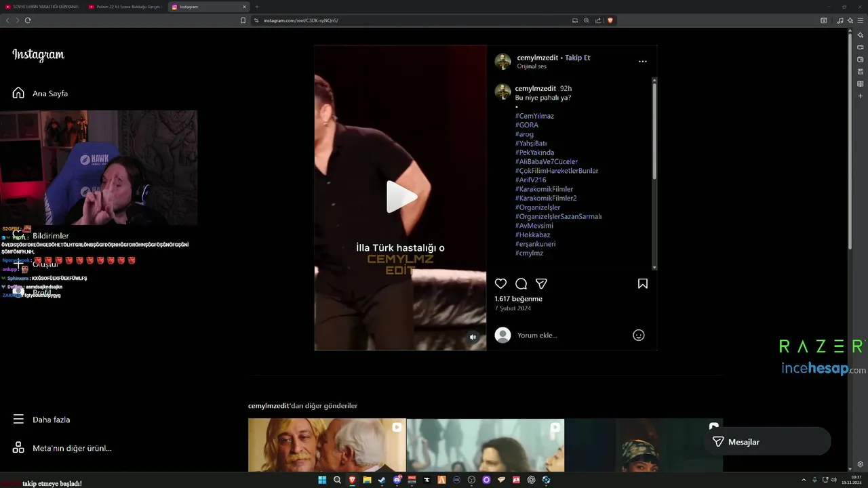The height and width of the screenshot is (488, 868).
Task: Open the #KarakomikFilmler2 hashtag
Action: pos(546,198)
